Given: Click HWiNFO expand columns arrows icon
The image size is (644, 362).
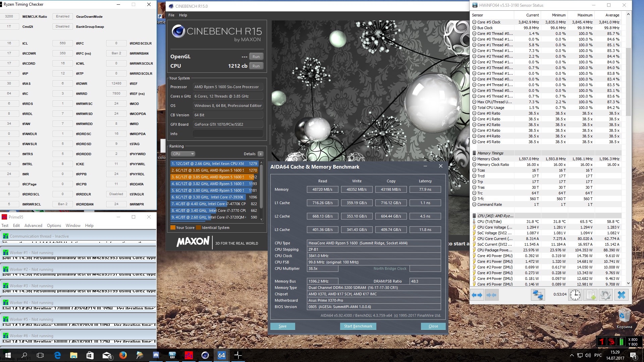Looking at the screenshot, I should 477,295.
